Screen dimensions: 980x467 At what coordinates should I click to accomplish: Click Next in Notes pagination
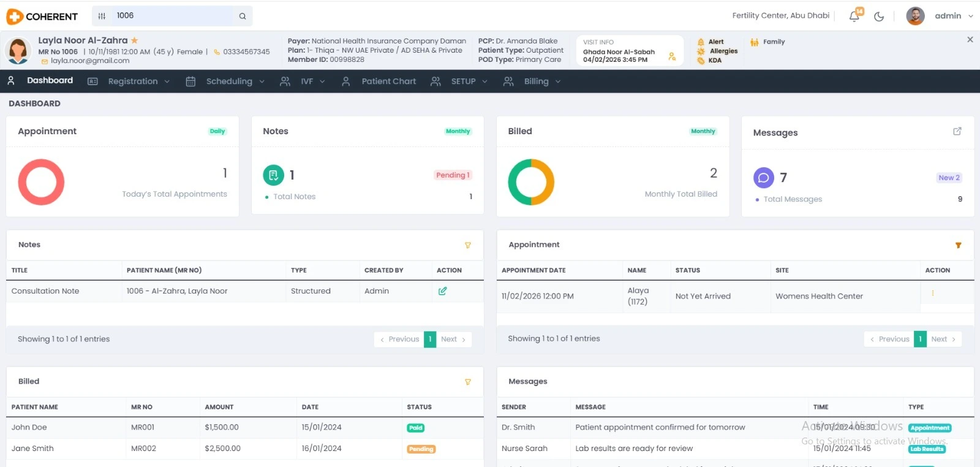point(453,339)
